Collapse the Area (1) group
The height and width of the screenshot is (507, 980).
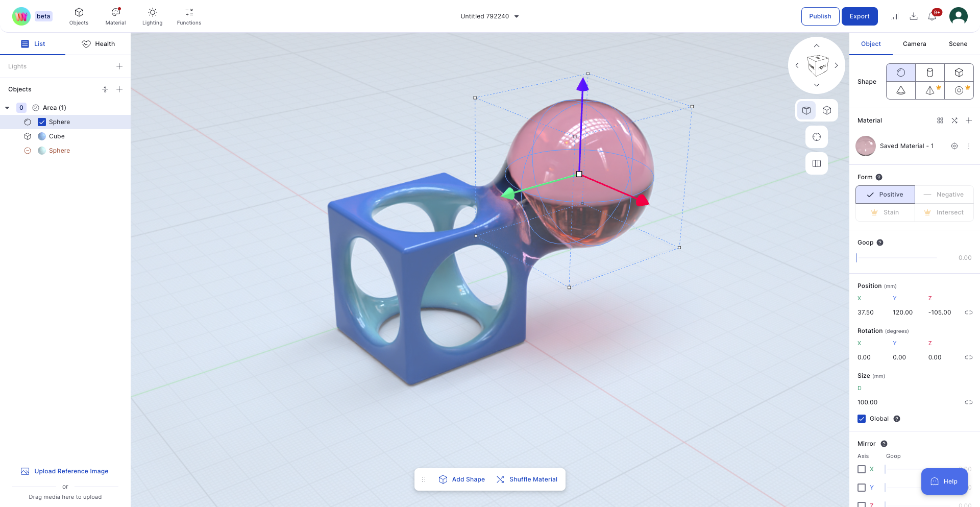click(7, 108)
